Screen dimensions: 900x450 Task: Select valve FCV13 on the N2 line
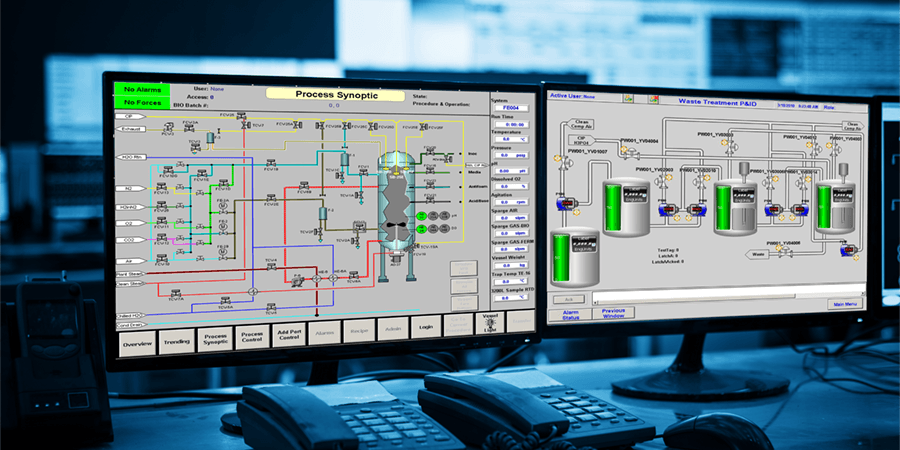[x=161, y=187]
